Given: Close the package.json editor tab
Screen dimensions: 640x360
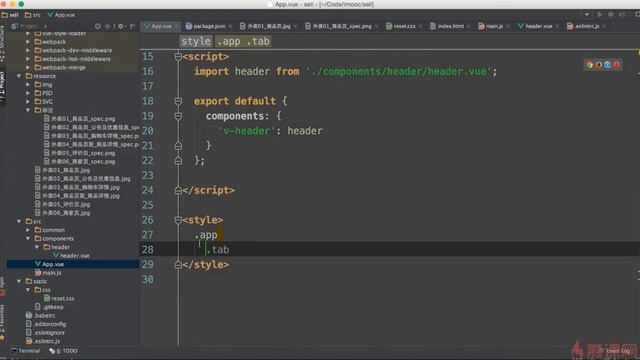Looking at the screenshot, I should pyautogui.click(x=230, y=27).
